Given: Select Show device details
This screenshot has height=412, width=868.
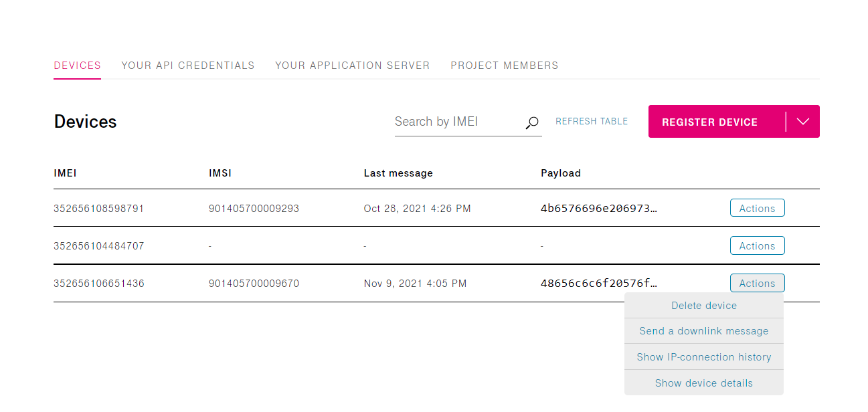Looking at the screenshot, I should coord(704,383).
